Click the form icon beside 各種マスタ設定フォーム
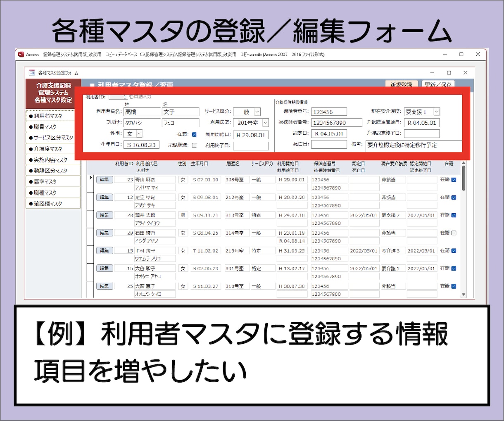 coord(32,73)
